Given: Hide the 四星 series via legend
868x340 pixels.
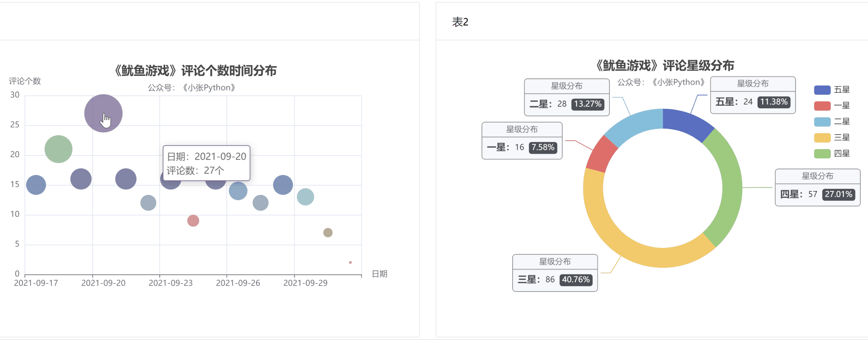Looking at the screenshot, I should tap(832, 154).
